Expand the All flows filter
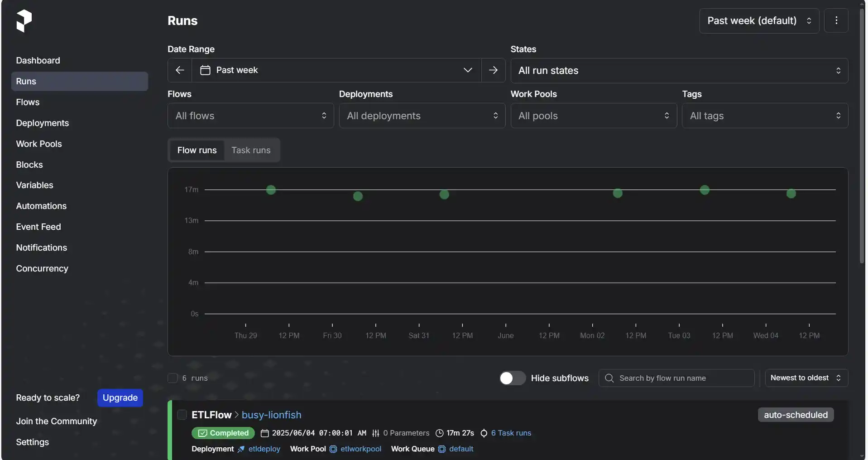Image resolution: width=868 pixels, height=460 pixels. (x=250, y=116)
